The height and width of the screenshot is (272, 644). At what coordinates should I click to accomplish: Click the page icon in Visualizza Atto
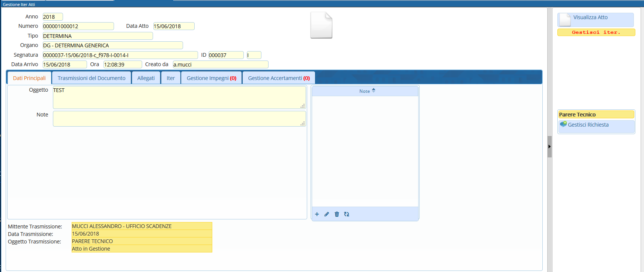click(565, 20)
